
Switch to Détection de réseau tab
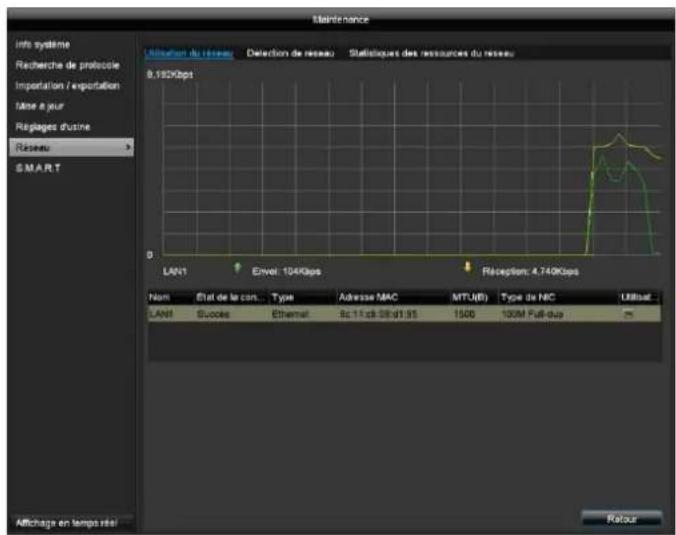pos(290,53)
